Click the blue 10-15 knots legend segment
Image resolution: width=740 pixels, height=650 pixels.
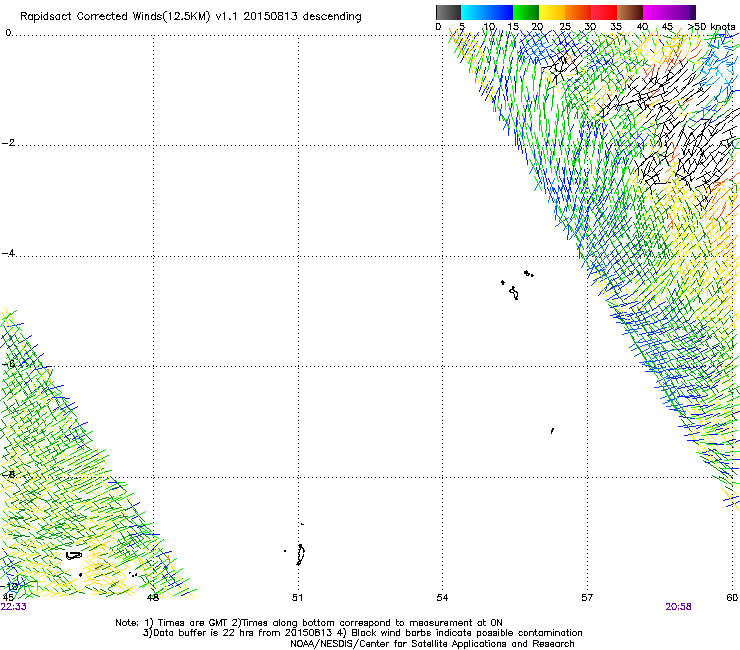coord(500,12)
